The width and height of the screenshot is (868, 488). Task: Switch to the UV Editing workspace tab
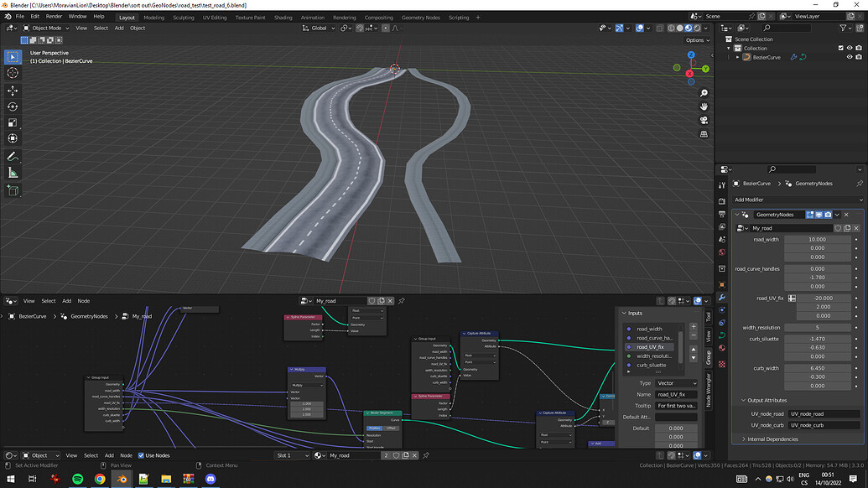[214, 18]
